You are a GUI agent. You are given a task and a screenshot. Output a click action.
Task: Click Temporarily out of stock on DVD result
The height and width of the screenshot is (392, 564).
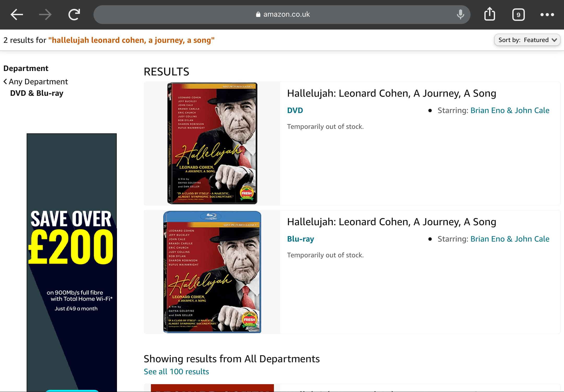pyautogui.click(x=325, y=127)
